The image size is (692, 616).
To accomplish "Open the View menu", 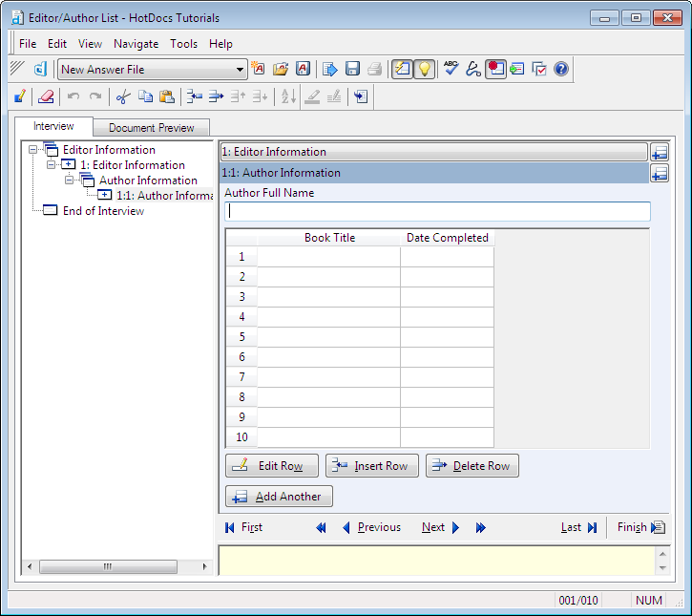I will [x=90, y=44].
